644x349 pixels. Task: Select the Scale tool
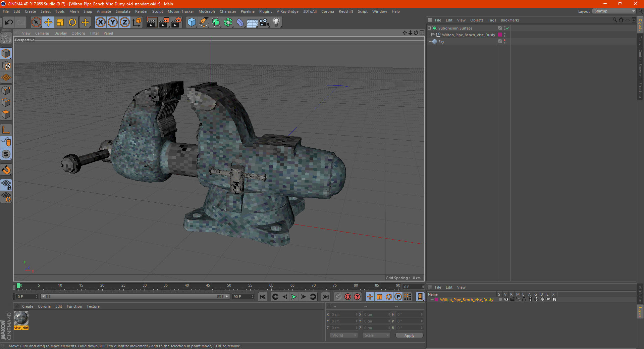click(x=60, y=22)
